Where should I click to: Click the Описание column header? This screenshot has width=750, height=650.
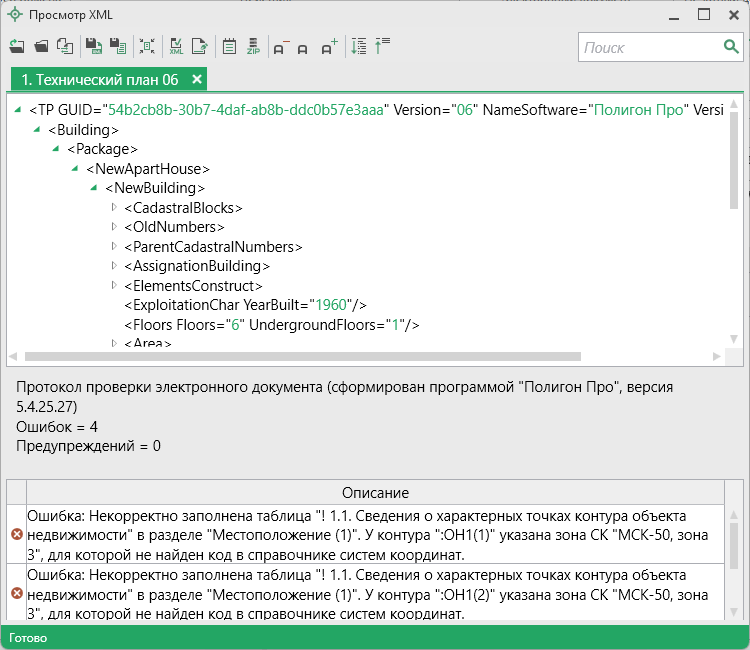(375, 493)
